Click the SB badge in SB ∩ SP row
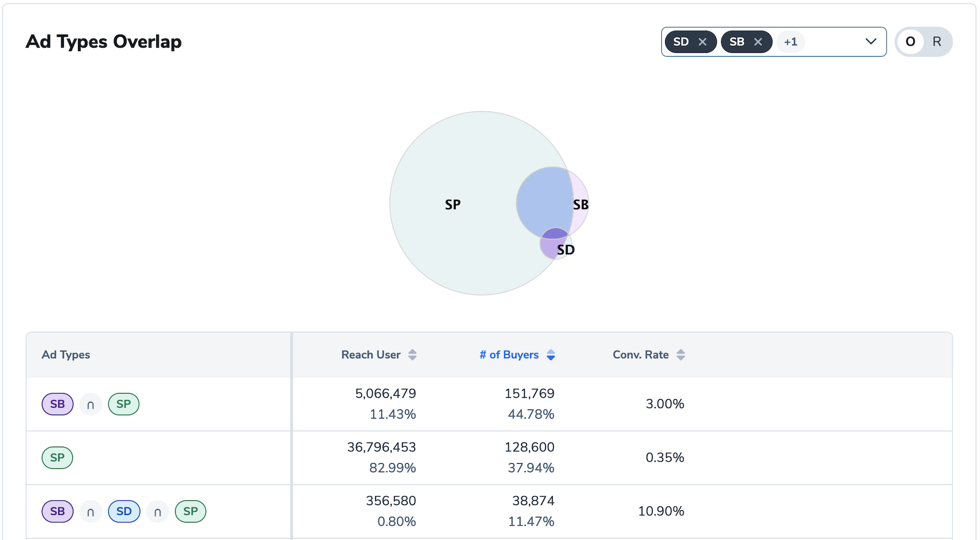Image resolution: width=980 pixels, height=540 pixels. [x=58, y=404]
